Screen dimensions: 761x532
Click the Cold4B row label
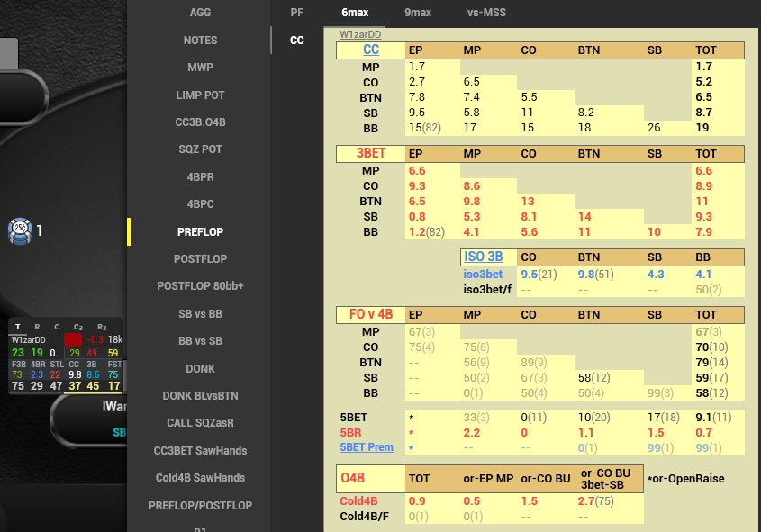tap(358, 501)
